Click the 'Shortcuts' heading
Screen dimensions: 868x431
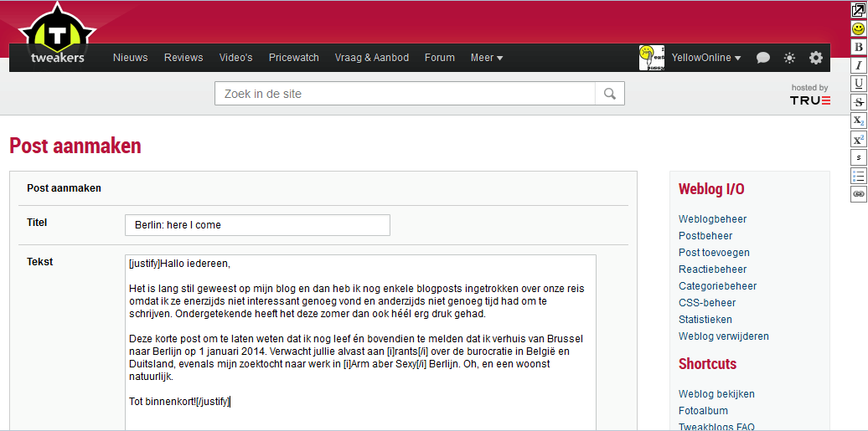click(x=707, y=364)
